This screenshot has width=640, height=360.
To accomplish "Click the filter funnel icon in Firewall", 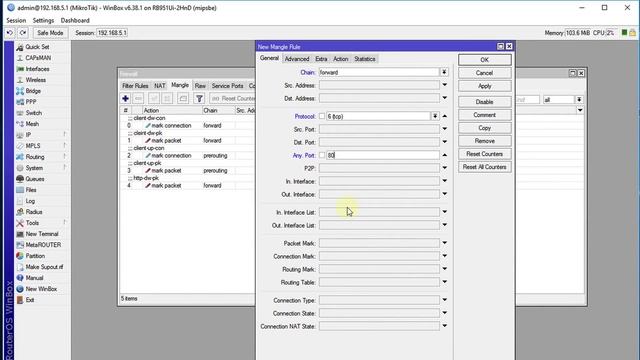I will coord(199,99).
